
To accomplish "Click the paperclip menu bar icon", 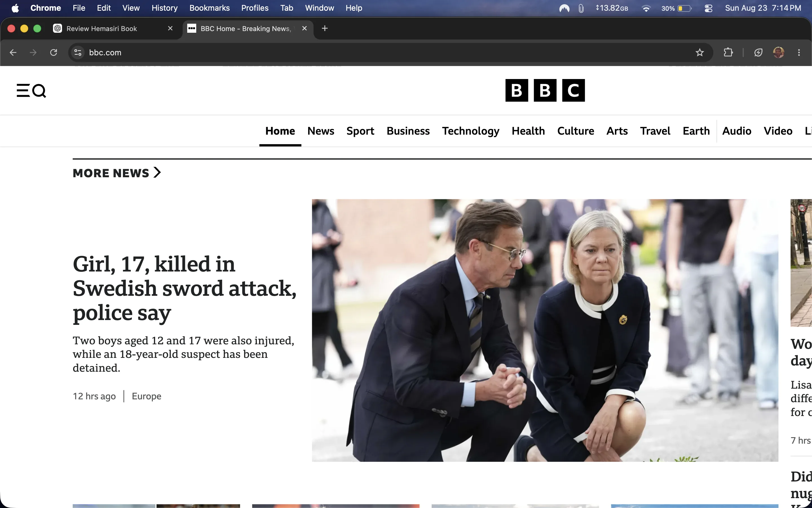I will point(581,8).
